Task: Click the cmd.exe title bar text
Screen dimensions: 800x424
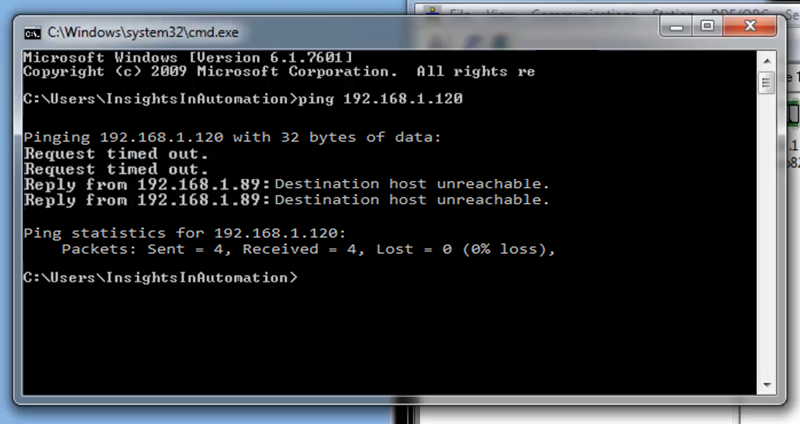Action: tap(143, 33)
